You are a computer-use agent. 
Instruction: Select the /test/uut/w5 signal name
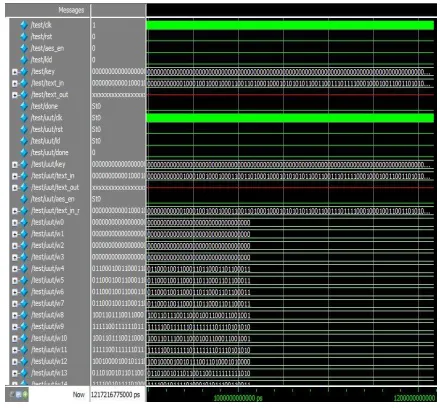click(x=47, y=280)
